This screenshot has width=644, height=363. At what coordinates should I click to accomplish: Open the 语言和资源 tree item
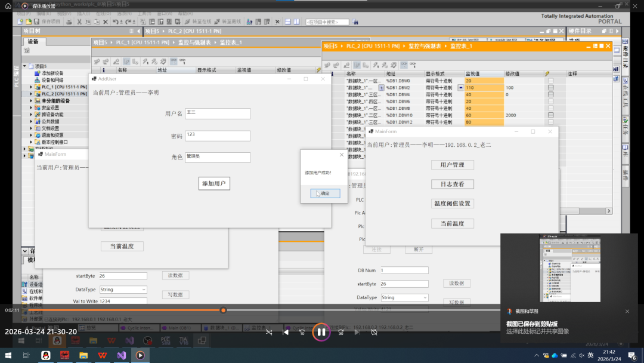[49, 136]
